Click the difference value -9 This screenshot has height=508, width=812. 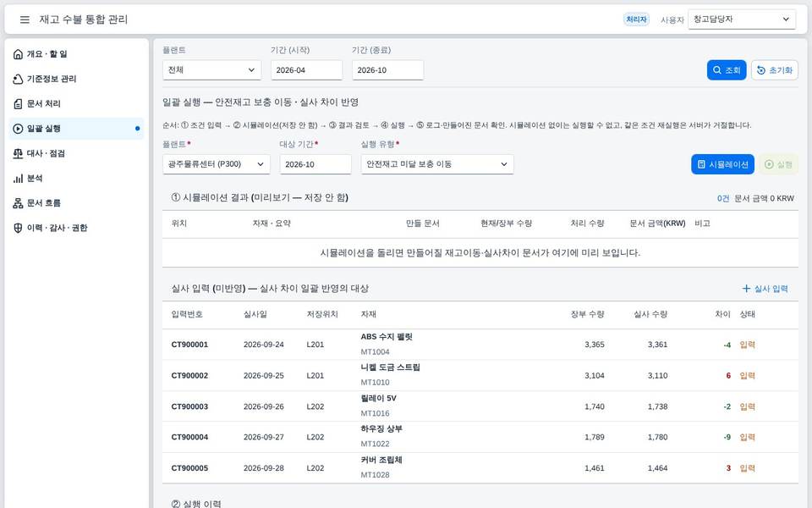pyautogui.click(x=727, y=437)
